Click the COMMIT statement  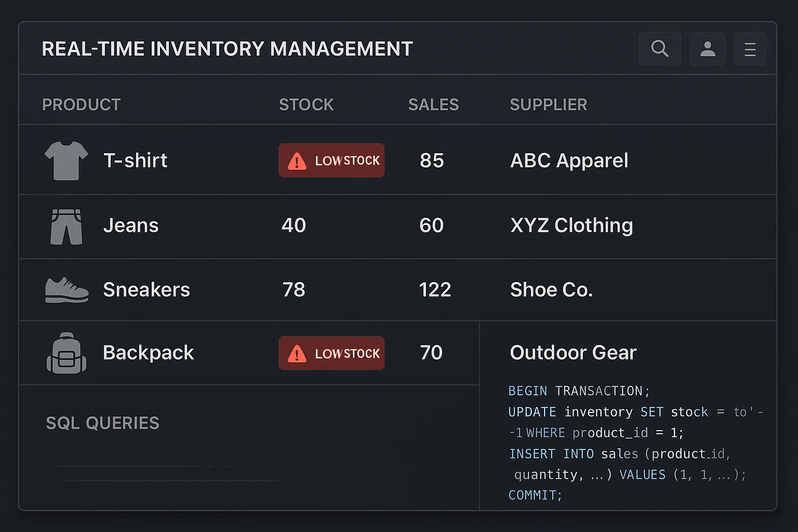535,495
